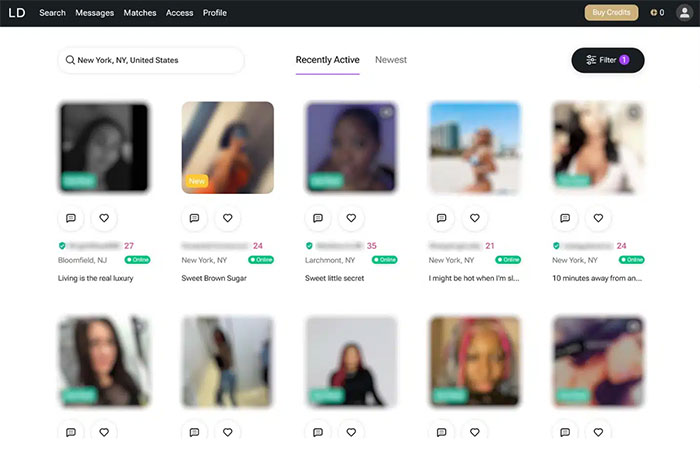Select the Recently Active tab
Viewport: 700px width, 451px height.
point(327,60)
